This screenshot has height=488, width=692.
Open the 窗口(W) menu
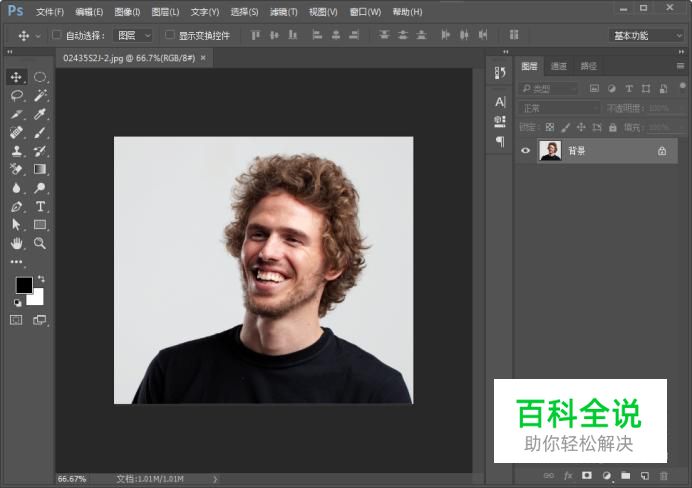365,12
